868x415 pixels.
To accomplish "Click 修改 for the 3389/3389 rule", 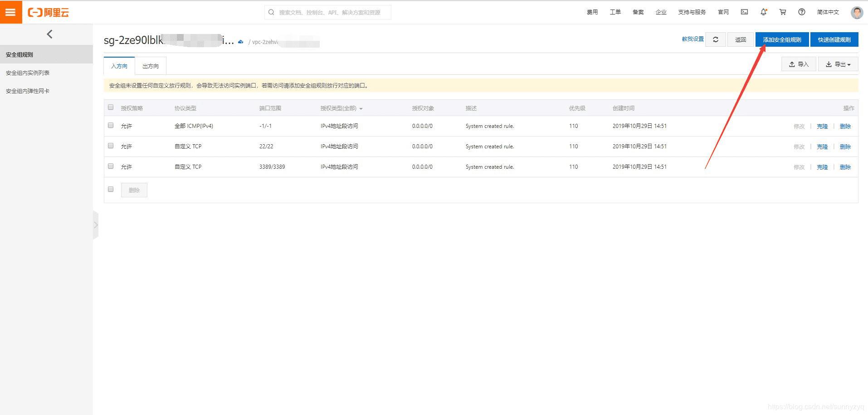I will tap(799, 167).
